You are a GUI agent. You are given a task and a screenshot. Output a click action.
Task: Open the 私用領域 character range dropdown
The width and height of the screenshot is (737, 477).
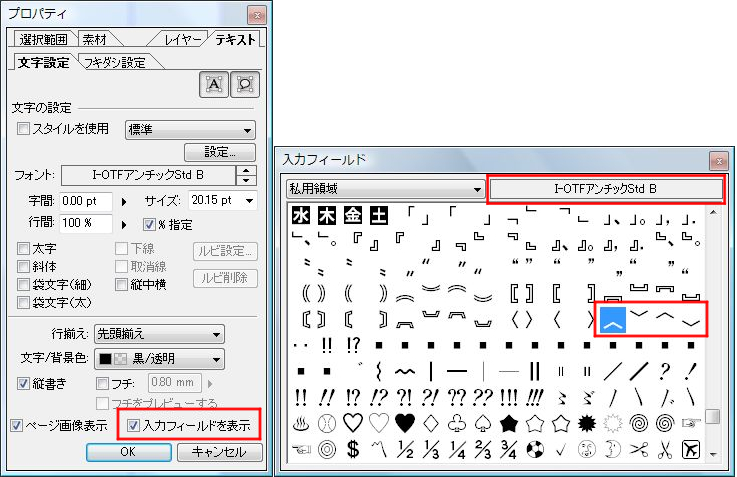(x=385, y=189)
